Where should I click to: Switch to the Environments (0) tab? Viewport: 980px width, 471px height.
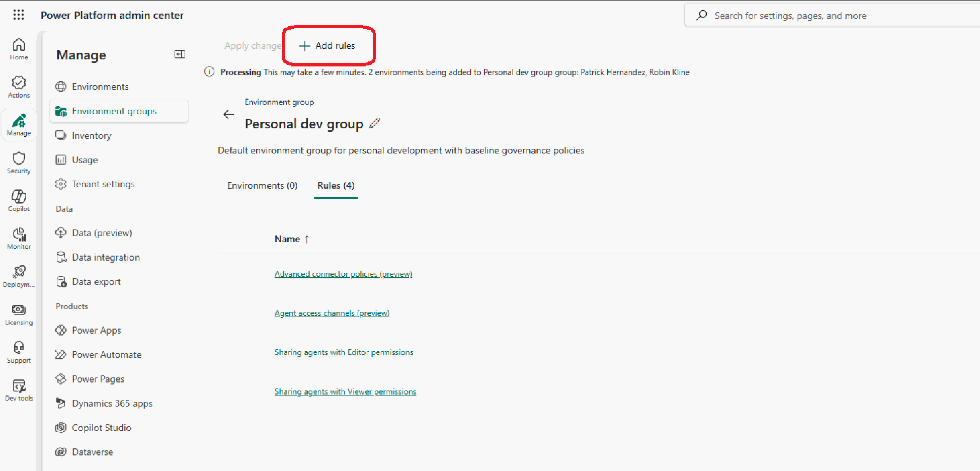click(262, 186)
